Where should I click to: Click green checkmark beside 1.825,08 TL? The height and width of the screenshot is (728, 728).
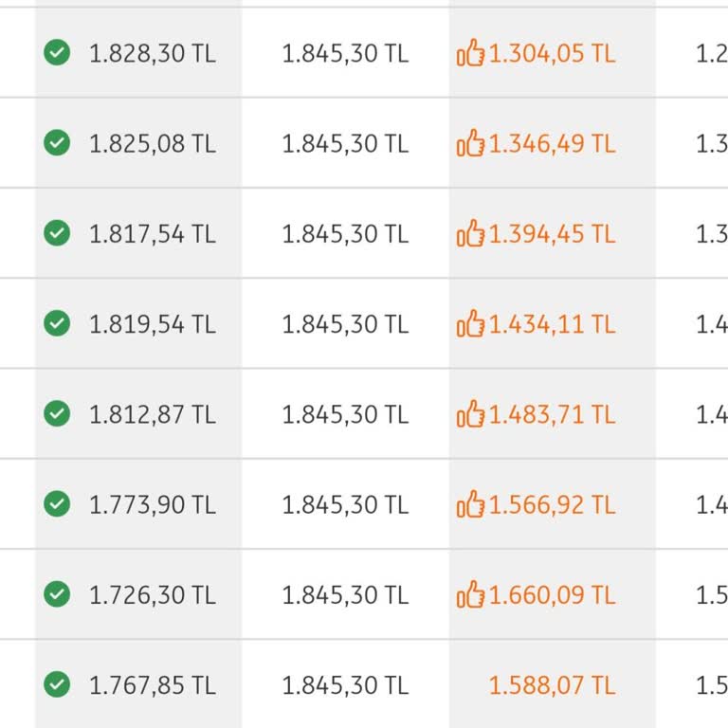[x=57, y=143]
